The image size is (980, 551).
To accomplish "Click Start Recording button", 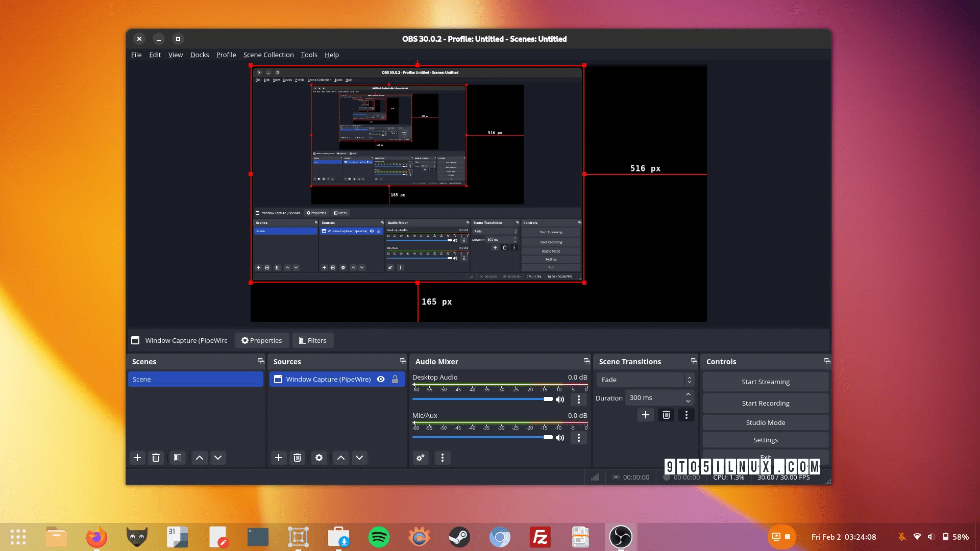I will point(765,403).
